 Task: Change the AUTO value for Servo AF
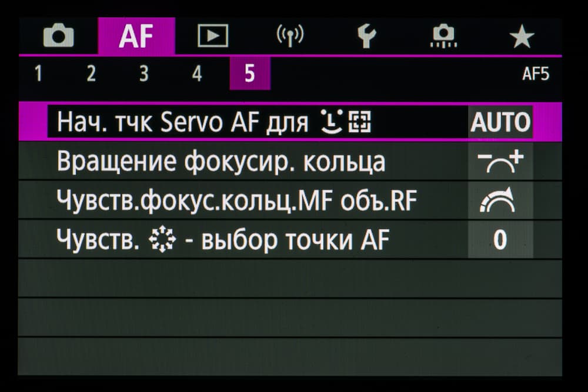pos(500,122)
